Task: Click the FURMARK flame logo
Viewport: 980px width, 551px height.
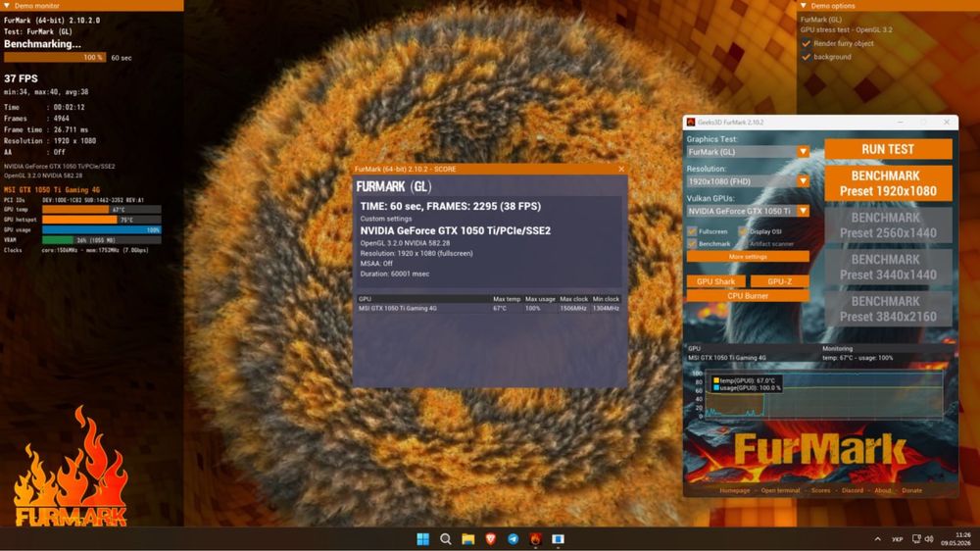Action: coord(71,467)
